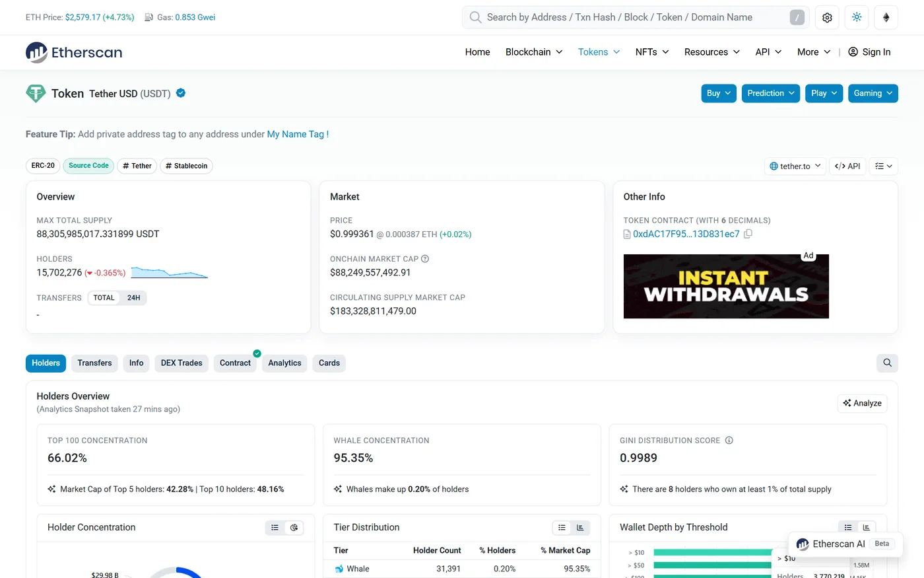Go to the Analytics tab
Image resolution: width=924 pixels, height=578 pixels.
click(x=284, y=363)
